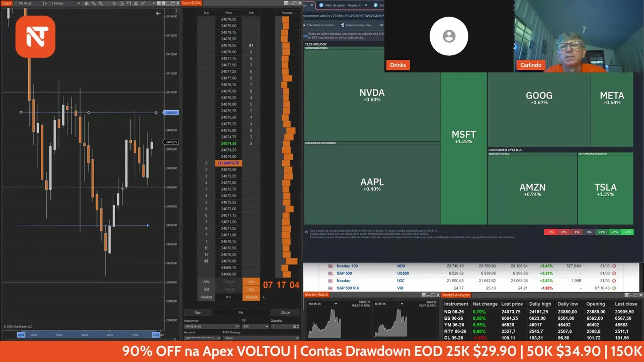
Task: Click the left arrow on the chart
Action: pos(158,14)
